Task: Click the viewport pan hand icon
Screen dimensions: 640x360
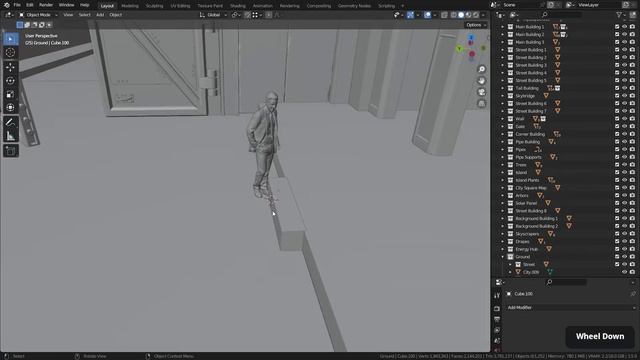Action: coord(482,80)
